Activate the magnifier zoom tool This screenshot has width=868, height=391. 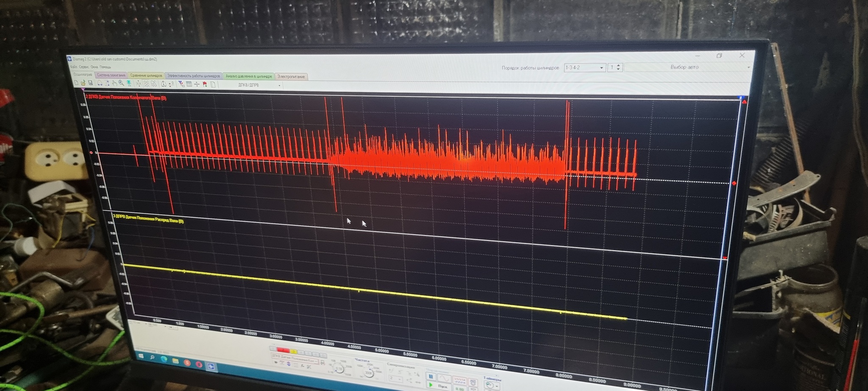pos(121,84)
